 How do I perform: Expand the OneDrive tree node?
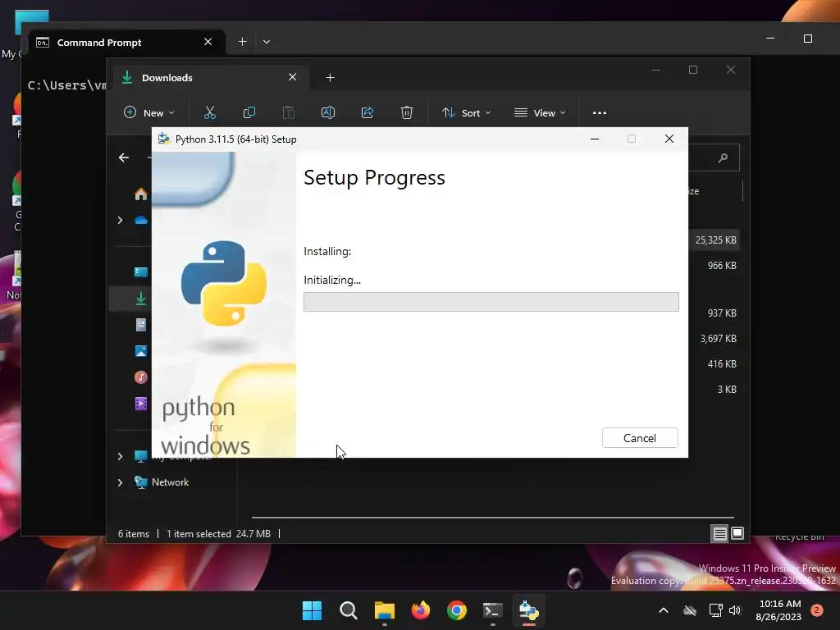pyautogui.click(x=120, y=220)
